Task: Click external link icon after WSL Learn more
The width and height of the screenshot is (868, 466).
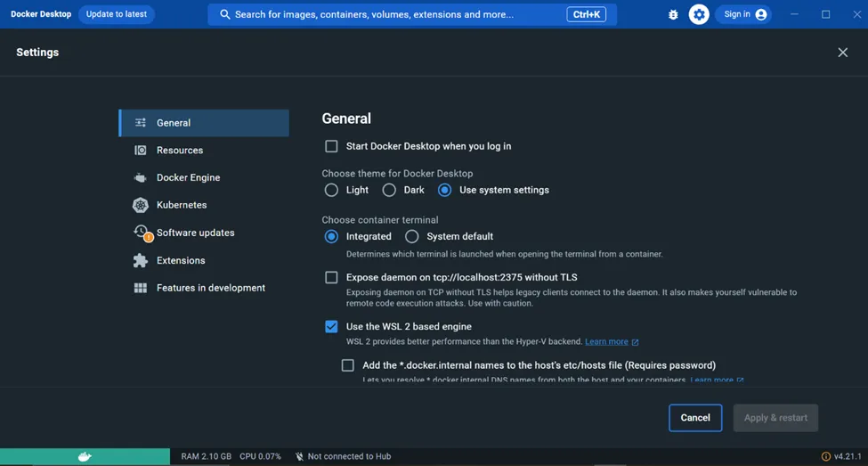Action: [x=635, y=342]
